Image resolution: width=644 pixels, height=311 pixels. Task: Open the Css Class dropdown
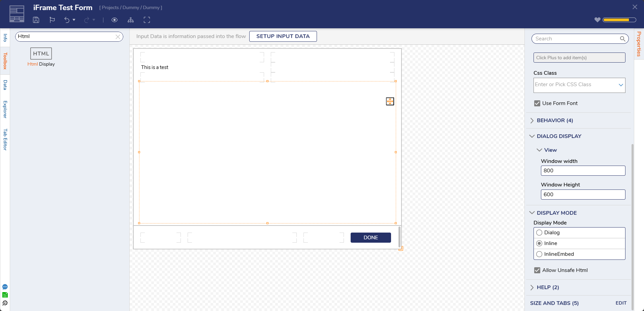(620, 85)
